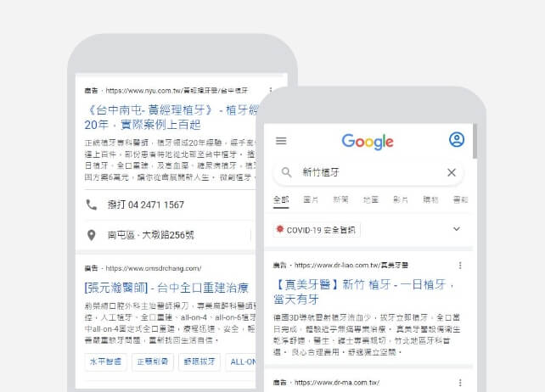Select the 全部 results tab
The width and height of the screenshot is (545, 392).
(281, 200)
